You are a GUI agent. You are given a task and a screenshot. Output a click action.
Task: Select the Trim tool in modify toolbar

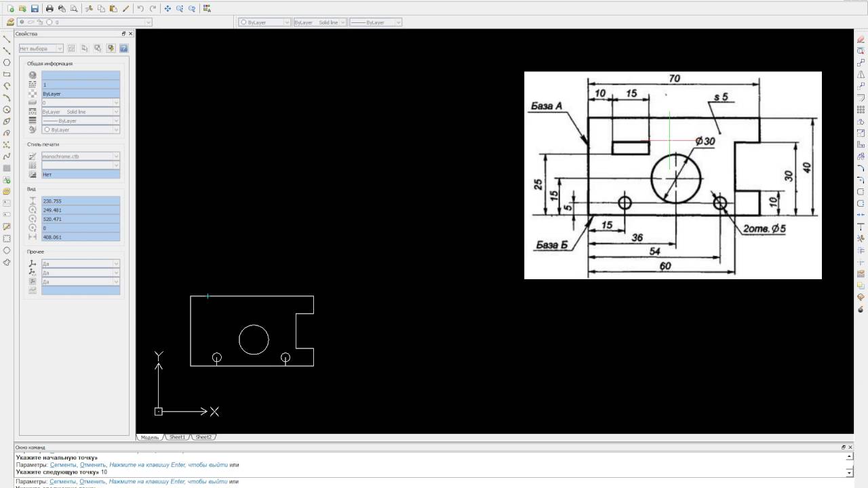click(861, 239)
